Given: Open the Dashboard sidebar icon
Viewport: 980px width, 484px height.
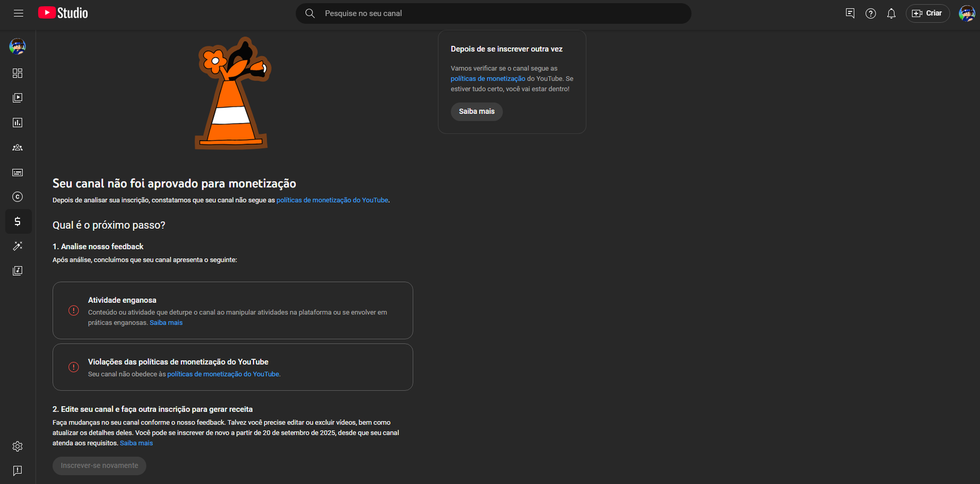Looking at the screenshot, I should pyautogui.click(x=18, y=73).
